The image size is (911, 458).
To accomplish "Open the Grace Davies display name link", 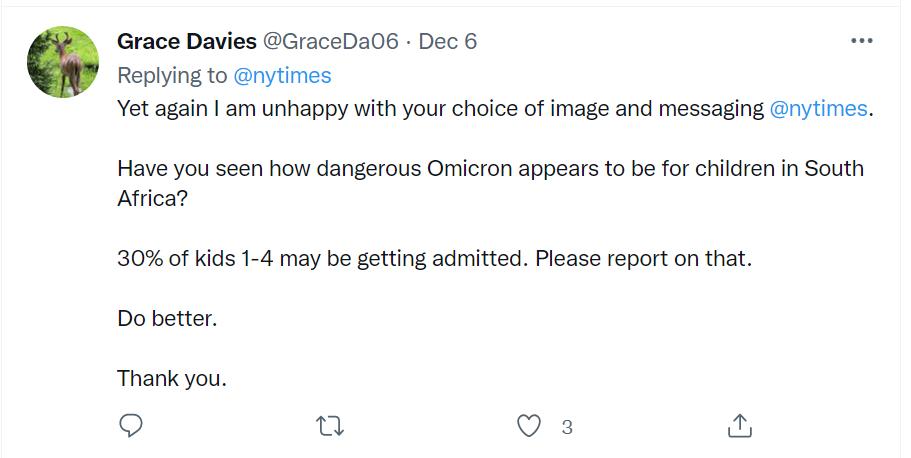I will [186, 41].
